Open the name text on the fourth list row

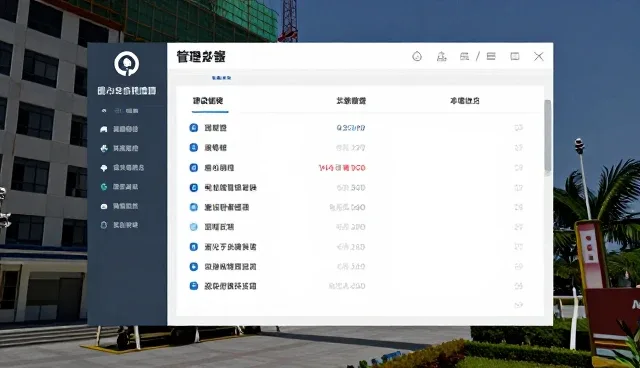pyautogui.click(x=230, y=187)
